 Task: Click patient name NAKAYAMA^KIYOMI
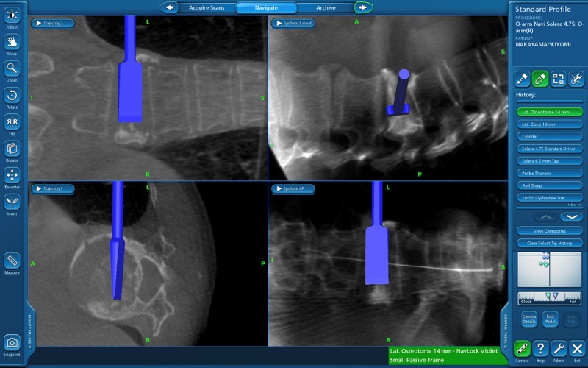(543, 44)
